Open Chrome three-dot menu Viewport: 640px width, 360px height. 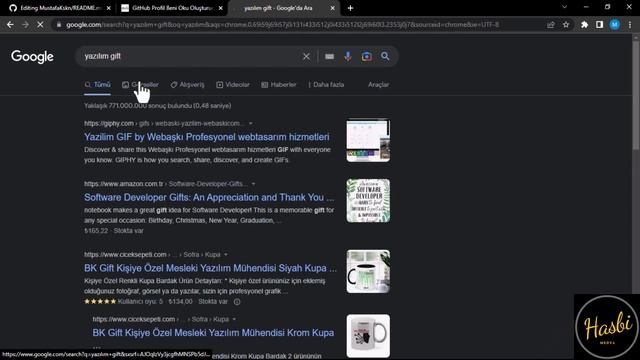click(630, 24)
